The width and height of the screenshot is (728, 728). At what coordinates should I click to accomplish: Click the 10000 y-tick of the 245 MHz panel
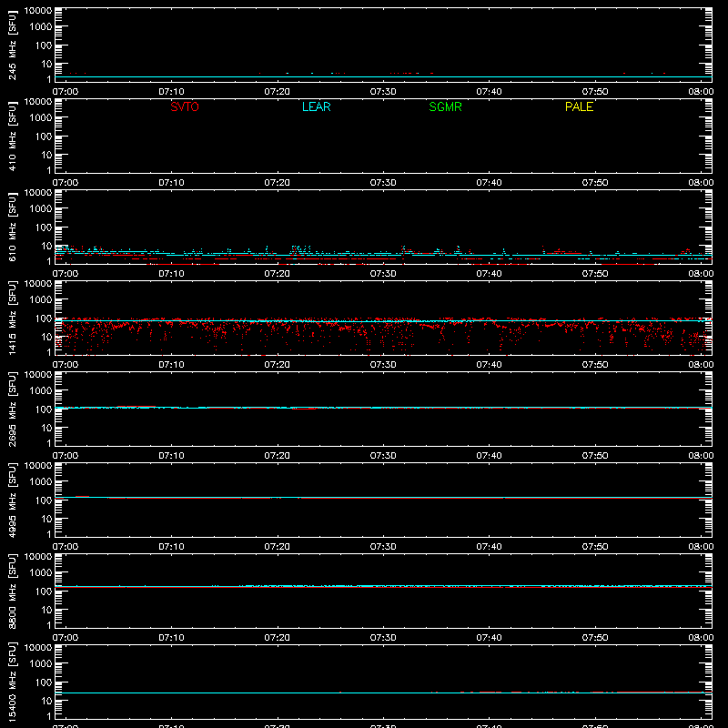click(38, 11)
